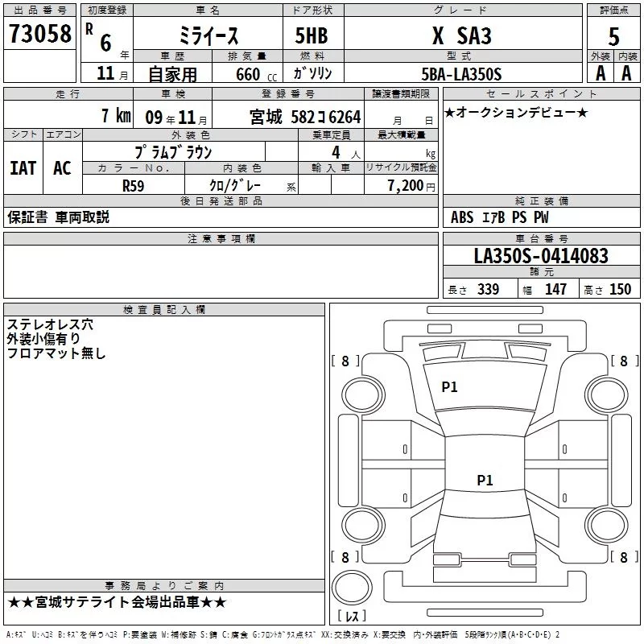
Task: Click P1 mark on roof diagram
Action: (x=485, y=480)
